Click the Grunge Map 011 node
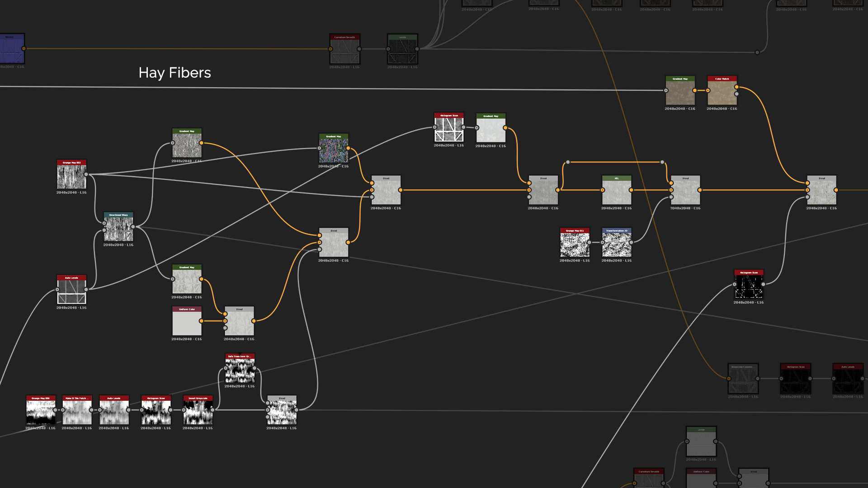The height and width of the screenshot is (488, 868). click(575, 244)
